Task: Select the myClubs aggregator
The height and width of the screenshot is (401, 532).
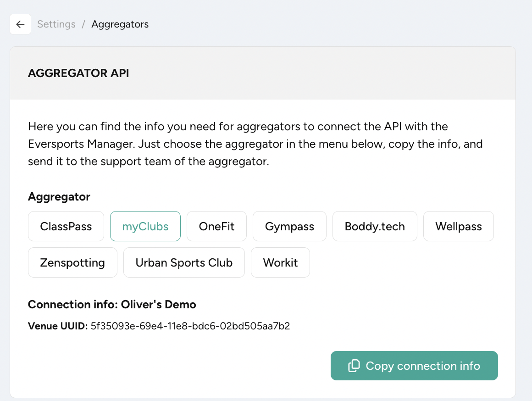Action: [145, 226]
